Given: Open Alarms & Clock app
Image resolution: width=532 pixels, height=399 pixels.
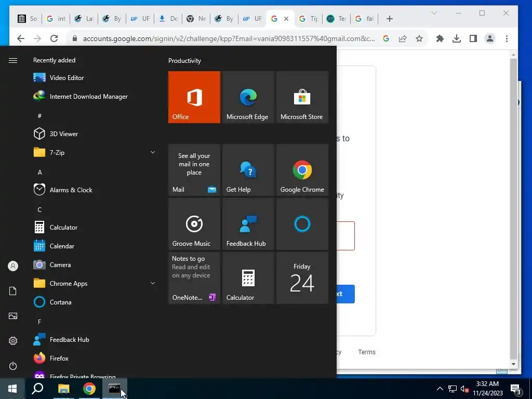Looking at the screenshot, I should pyautogui.click(x=95, y=190).
